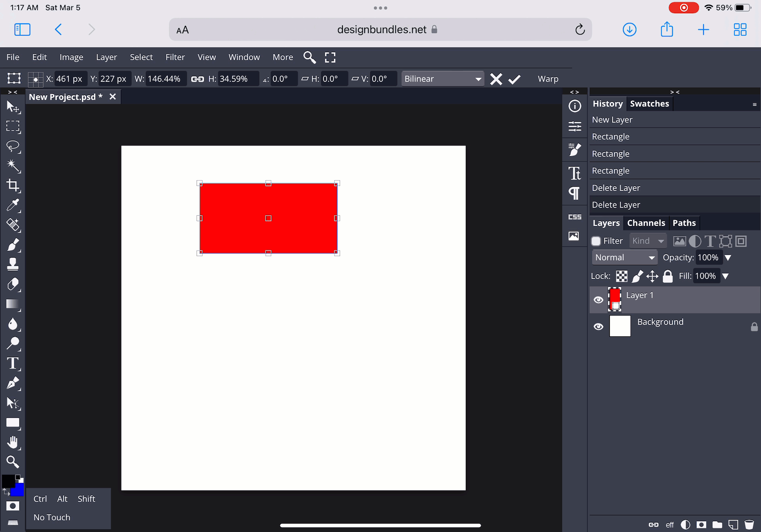Open the Filter menu
The width and height of the screenshot is (761, 532).
[175, 57]
